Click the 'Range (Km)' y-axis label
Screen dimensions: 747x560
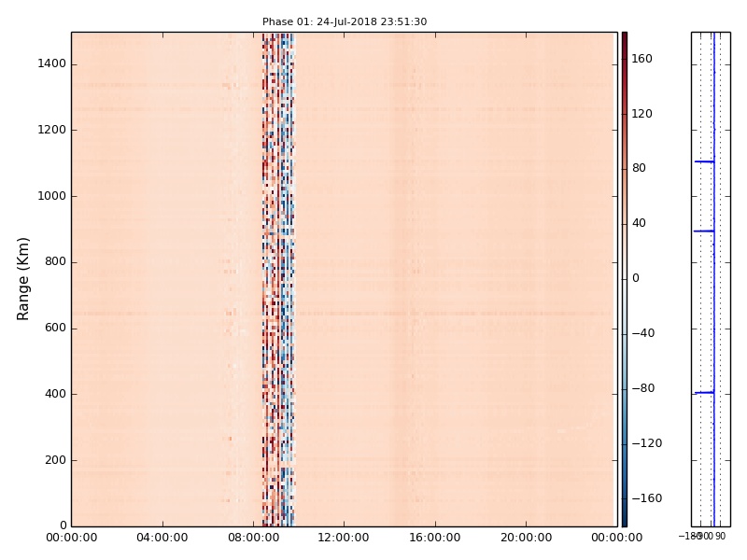pos(22,279)
